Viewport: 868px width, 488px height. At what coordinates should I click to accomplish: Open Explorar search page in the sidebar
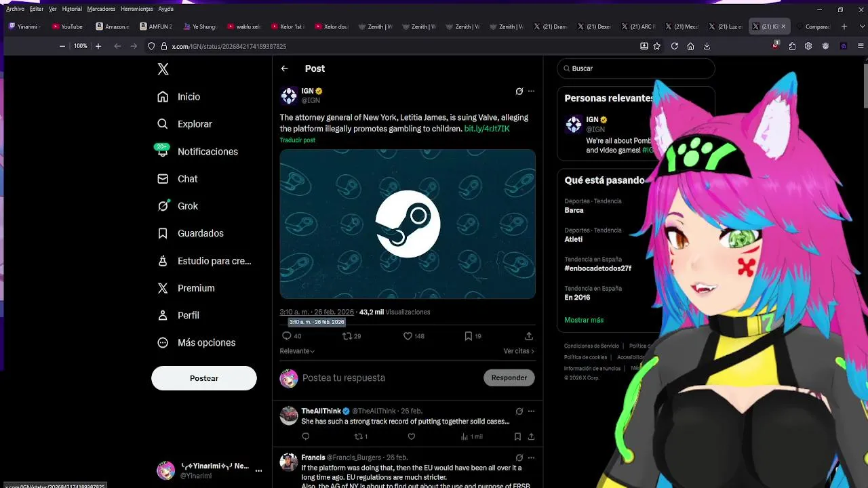(x=184, y=124)
